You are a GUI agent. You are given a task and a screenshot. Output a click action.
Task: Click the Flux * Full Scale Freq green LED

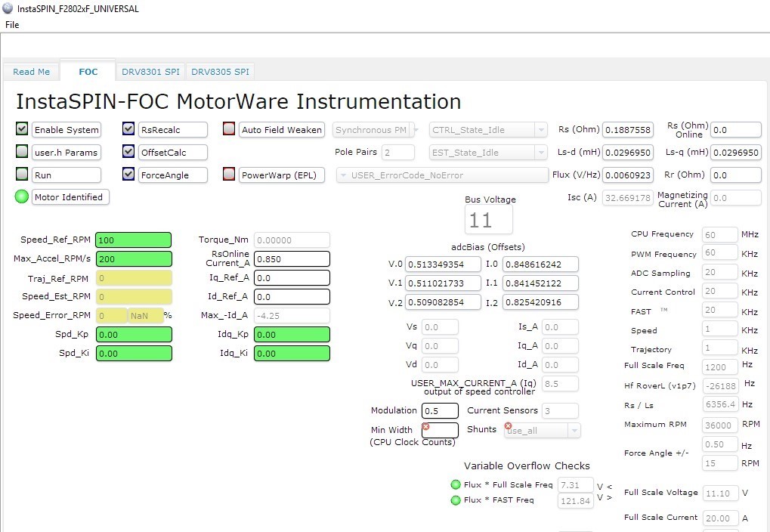[x=455, y=484]
